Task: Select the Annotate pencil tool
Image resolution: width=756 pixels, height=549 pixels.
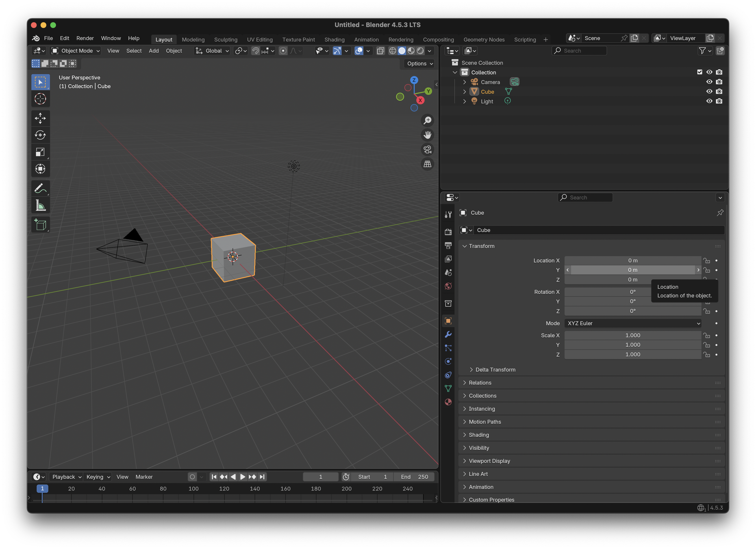Action: coord(40,189)
